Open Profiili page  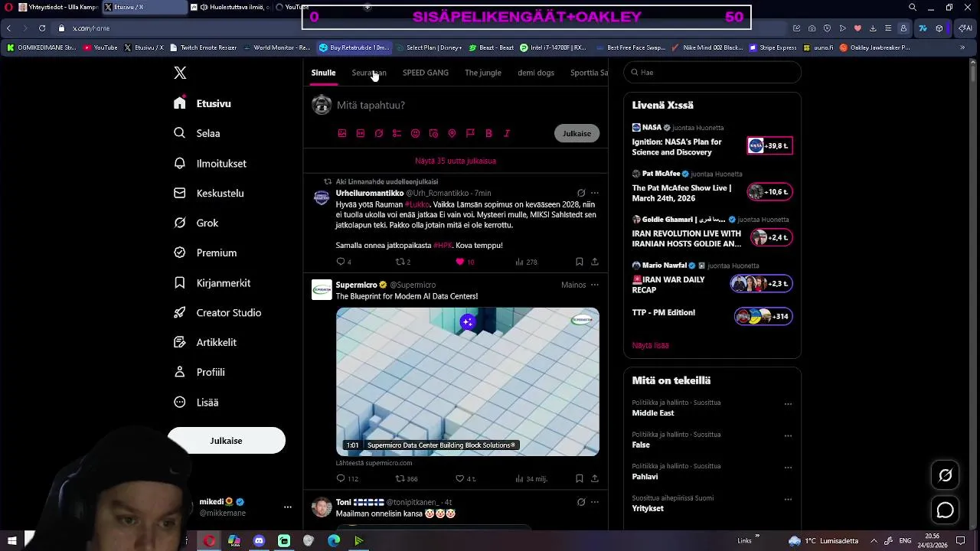200,372
